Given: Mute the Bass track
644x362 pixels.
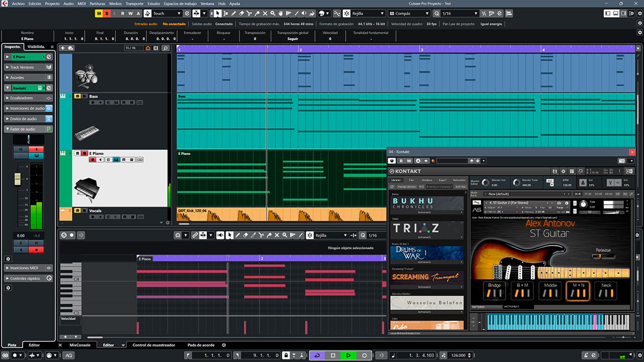Looking at the screenshot, I should click(77, 97).
